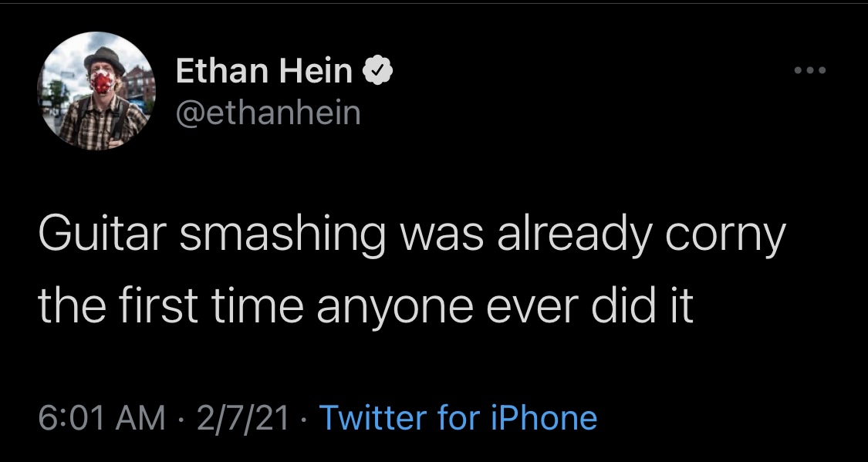Open Ethan Hein's profile picture
868x462 pixels.
pyautogui.click(x=96, y=91)
